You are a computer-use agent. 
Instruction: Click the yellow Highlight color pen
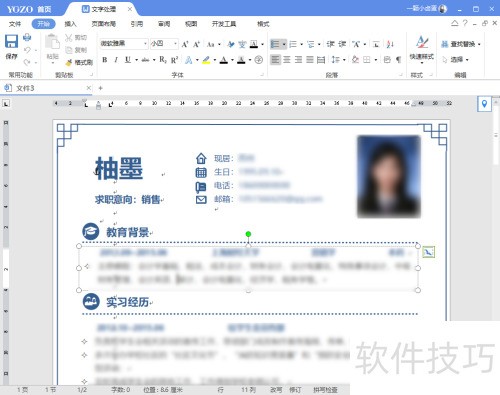pos(206,60)
